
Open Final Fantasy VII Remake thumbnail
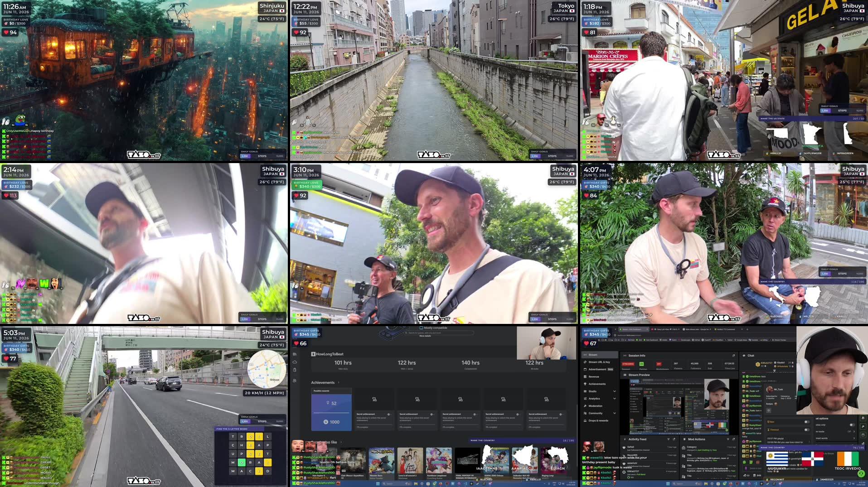click(x=467, y=460)
